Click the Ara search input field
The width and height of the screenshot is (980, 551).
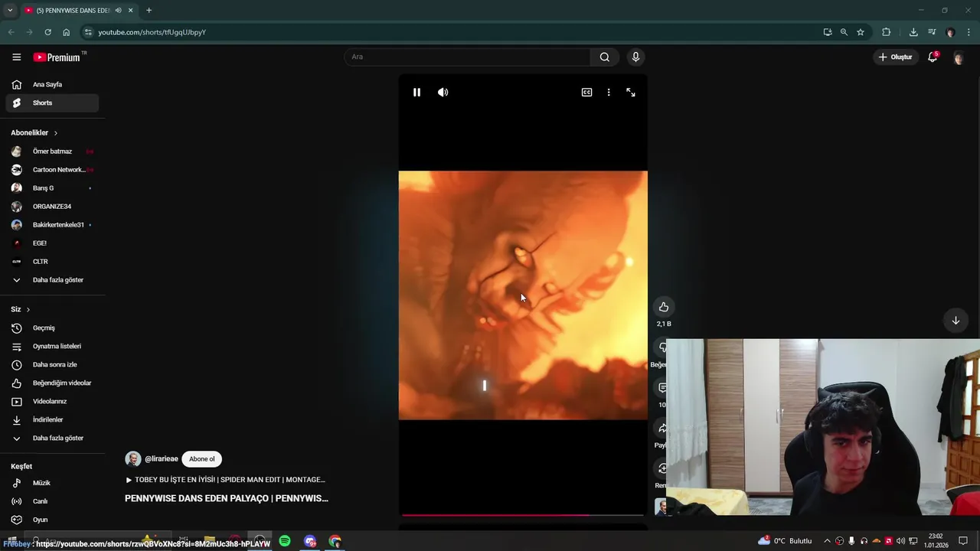click(467, 57)
